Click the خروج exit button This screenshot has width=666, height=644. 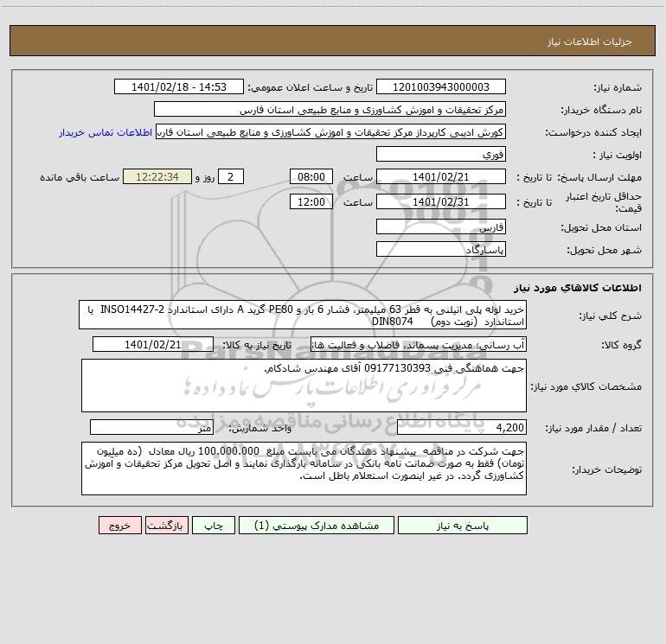coord(119,526)
